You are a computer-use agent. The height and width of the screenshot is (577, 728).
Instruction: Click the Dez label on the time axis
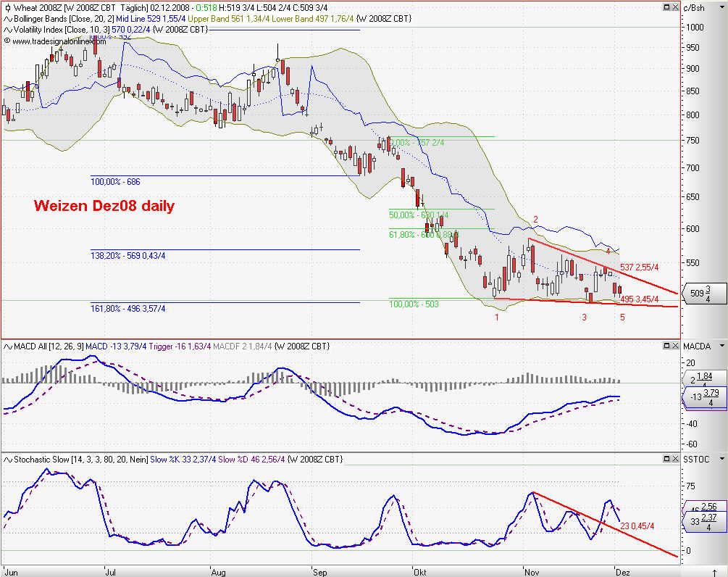pos(623,573)
